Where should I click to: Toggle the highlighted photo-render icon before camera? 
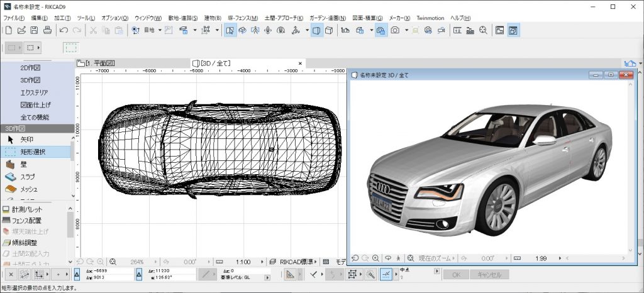pyautogui.click(x=380, y=30)
